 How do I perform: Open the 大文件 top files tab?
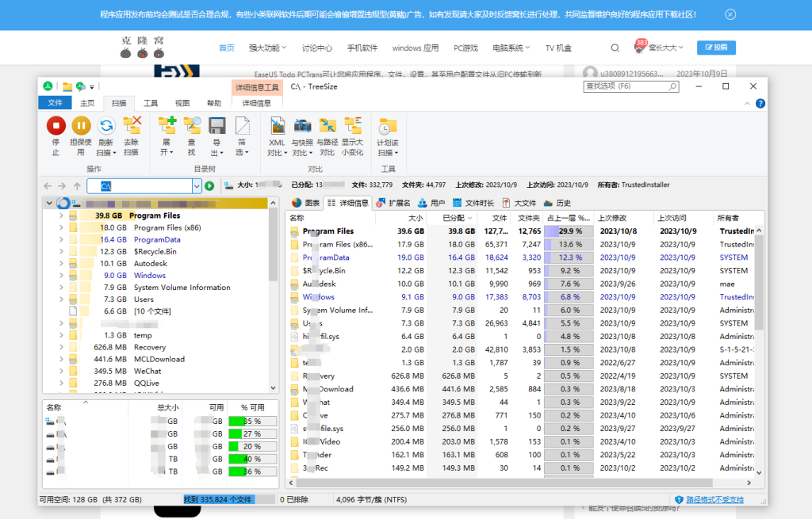pos(519,203)
